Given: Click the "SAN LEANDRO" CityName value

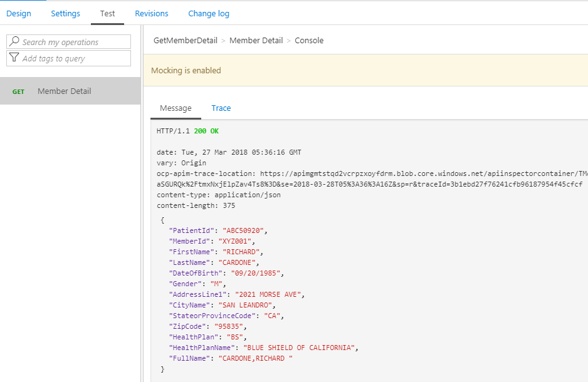Looking at the screenshot, I should tap(245, 305).
